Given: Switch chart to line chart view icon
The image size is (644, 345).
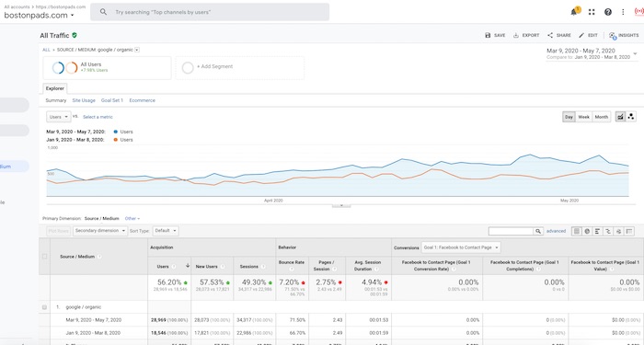Looking at the screenshot, I should pos(620,117).
